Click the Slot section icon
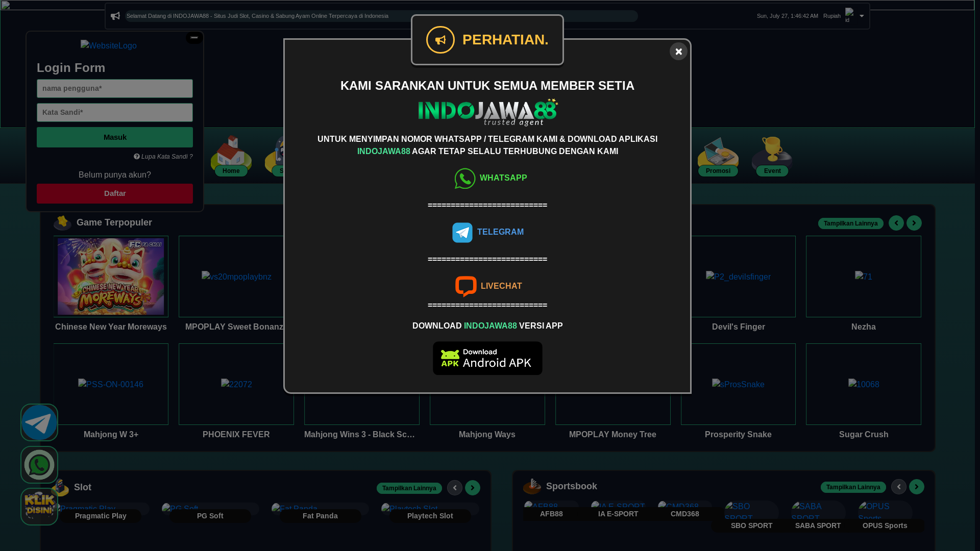Image resolution: width=980 pixels, height=551 pixels. 60,487
